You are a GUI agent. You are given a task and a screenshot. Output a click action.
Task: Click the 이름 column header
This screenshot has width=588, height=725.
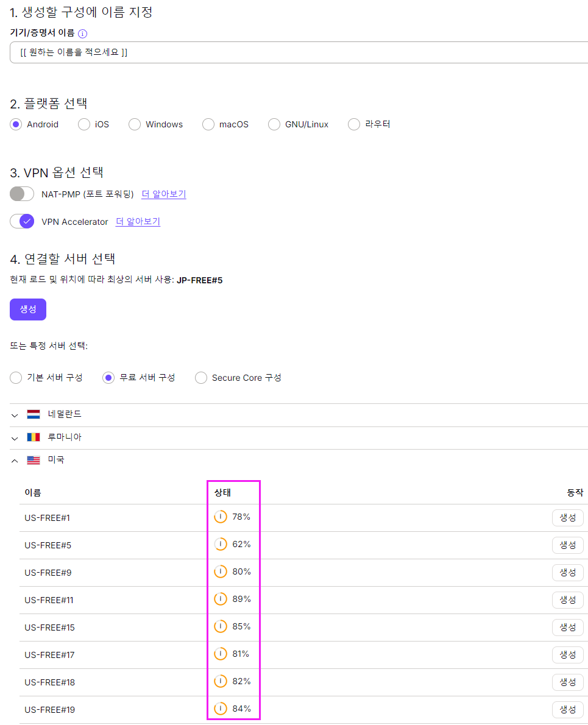pos(33,493)
